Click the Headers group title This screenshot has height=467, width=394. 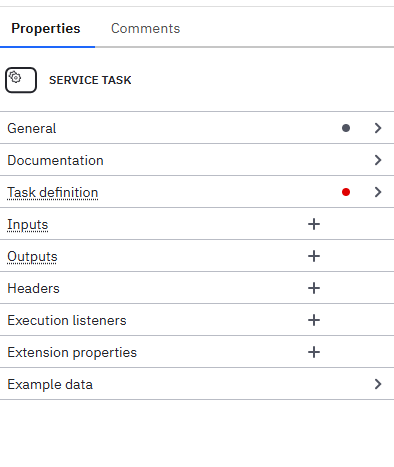33,289
